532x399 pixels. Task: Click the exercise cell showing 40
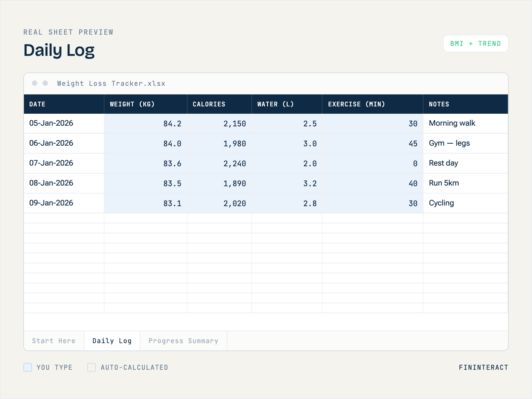(x=373, y=183)
